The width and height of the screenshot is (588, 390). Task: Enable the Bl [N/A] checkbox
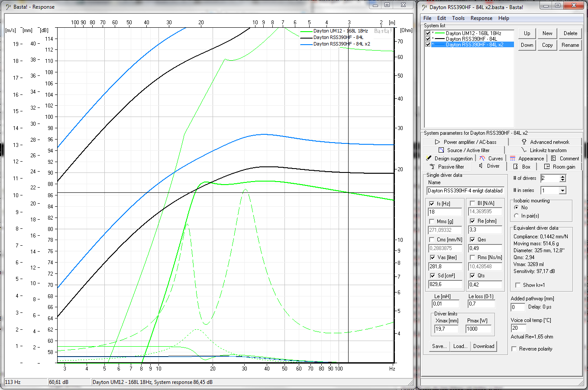click(472, 203)
